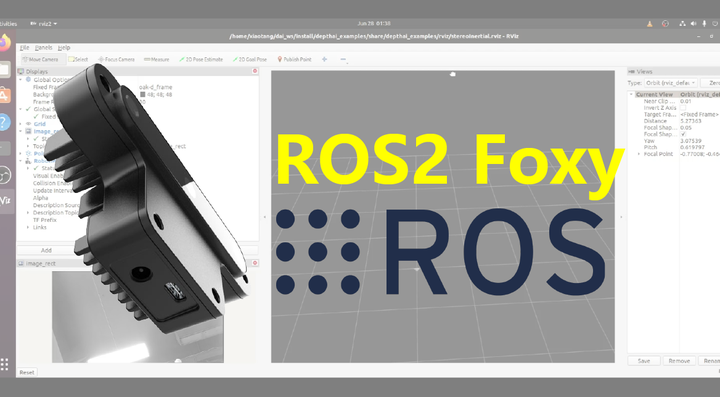Click the <Fixed Frame> target frame value
Screen dimensions: 720x397
coord(699,114)
